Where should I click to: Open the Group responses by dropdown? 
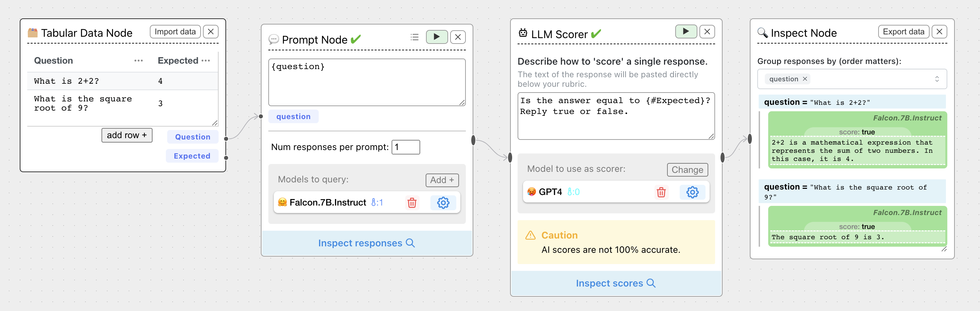[x=937, y=79]
